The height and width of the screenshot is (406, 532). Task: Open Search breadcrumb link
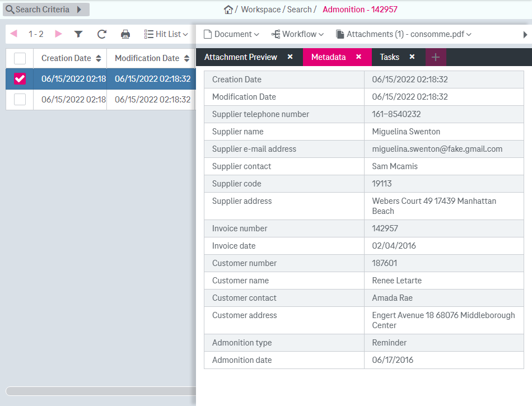pos(299,10)
